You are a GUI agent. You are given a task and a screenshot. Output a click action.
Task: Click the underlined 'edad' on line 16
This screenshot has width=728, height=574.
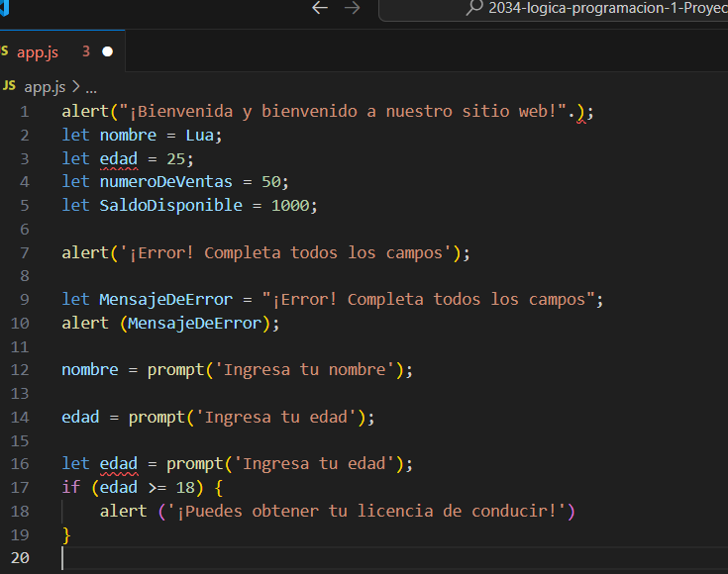click(119, 464)
